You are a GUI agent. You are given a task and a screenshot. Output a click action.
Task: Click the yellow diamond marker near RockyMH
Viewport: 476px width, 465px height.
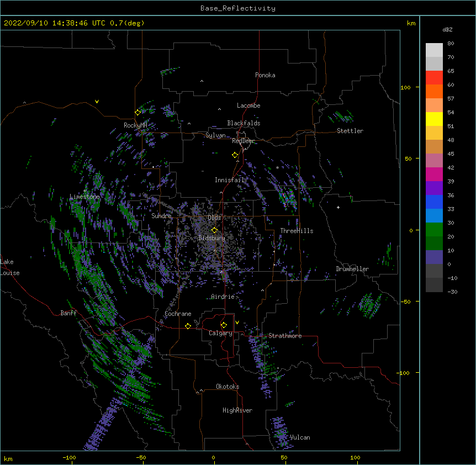pyautogui.click(x=138, y=112)
